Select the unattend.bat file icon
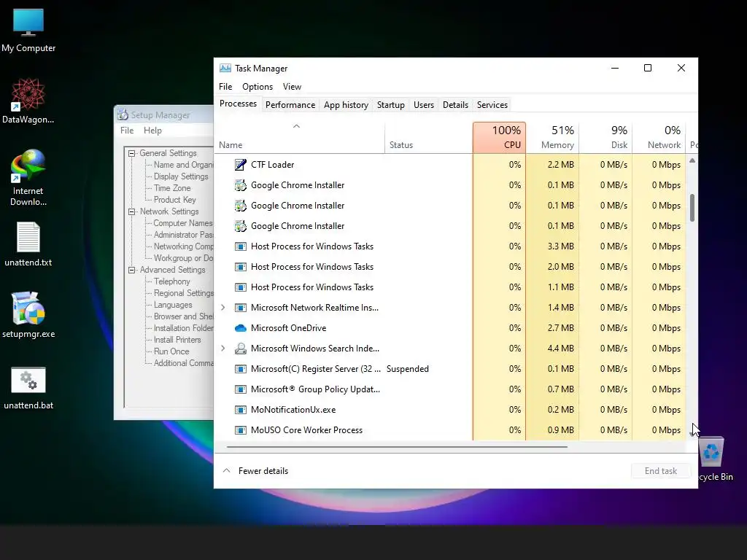This screenshot has height=560, width=747. tap(28, 380)
